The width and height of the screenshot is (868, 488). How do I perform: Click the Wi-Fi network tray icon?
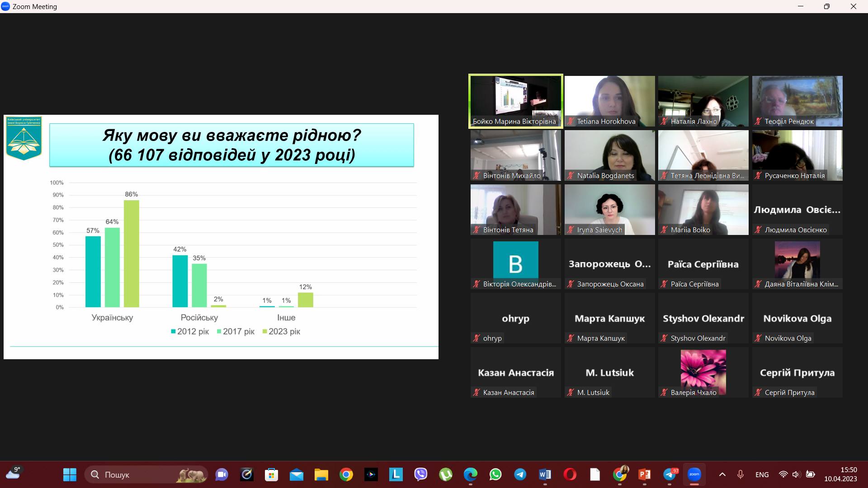[x=783, y=474]
